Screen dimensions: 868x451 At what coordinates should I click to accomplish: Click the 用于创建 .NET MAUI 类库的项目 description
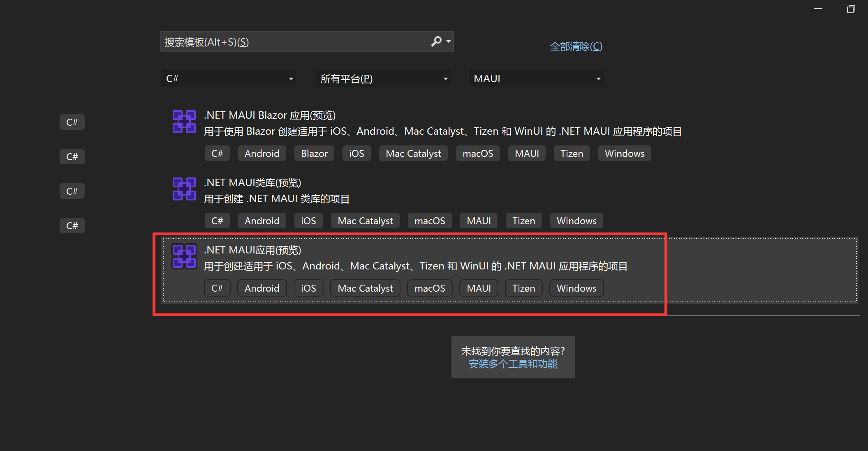click(x=276, y=199)
